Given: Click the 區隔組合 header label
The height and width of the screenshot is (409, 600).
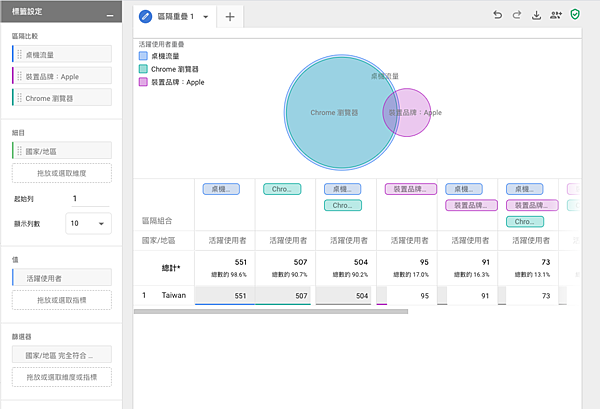Looking at the screenshot, I should pos(157,221).
